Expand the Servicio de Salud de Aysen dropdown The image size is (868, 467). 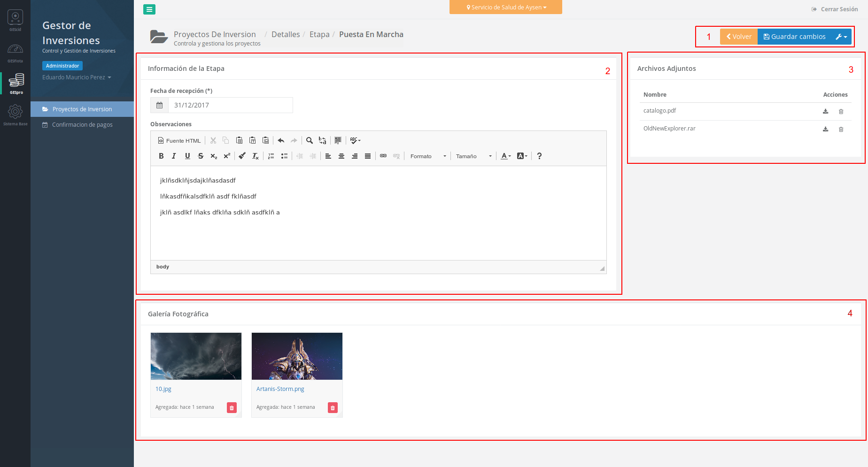coord(506,8)
